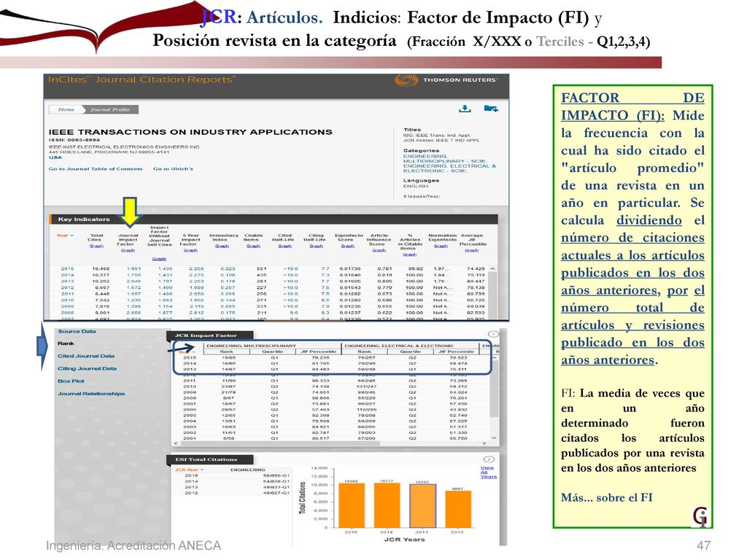
Task: Open the Graph link under Total Cites
Action: [96, 246]
